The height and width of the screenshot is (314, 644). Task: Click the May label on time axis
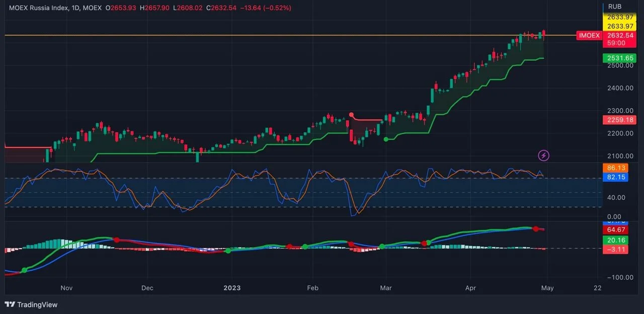pyautogui.click(x=547, y=288)
